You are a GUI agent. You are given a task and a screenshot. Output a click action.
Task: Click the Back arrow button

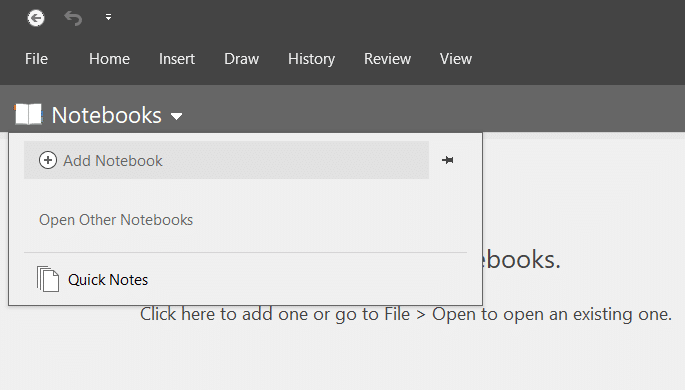pos(36,18)
